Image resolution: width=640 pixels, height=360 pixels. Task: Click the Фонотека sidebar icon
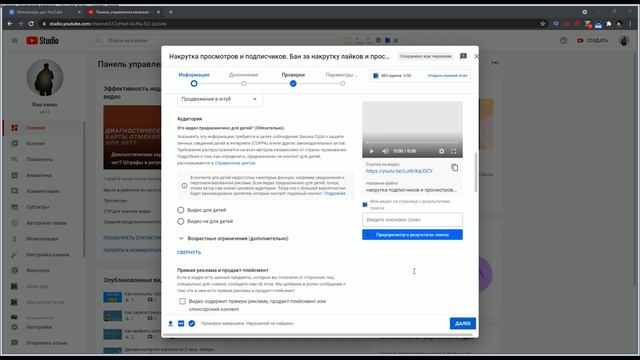point(15,270)
